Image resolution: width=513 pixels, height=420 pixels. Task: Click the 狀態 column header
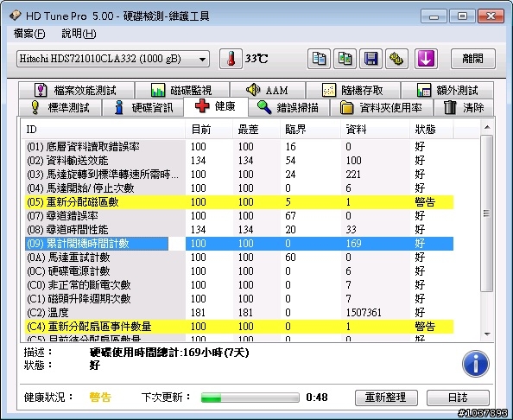click(x=432, y=130)
